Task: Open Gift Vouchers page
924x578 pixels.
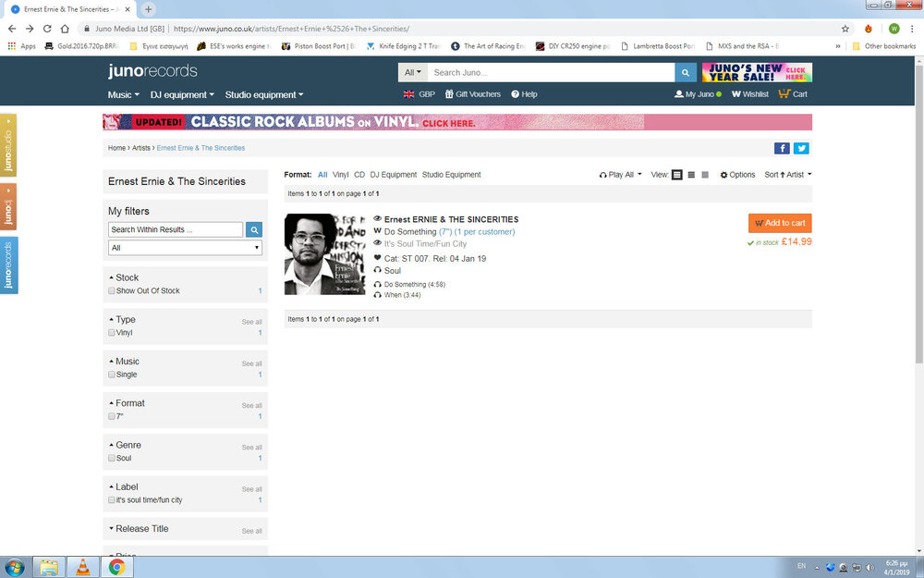Action: click(472, 94)
